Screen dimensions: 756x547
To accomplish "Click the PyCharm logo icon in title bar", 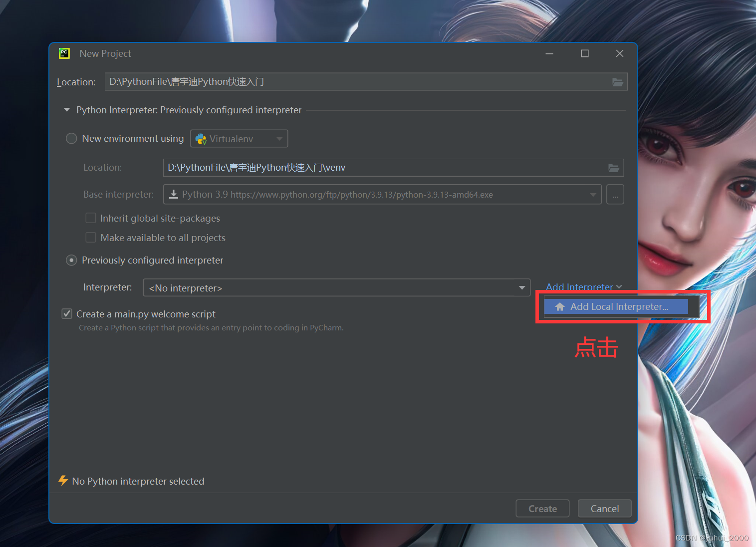I will [64, 53].
